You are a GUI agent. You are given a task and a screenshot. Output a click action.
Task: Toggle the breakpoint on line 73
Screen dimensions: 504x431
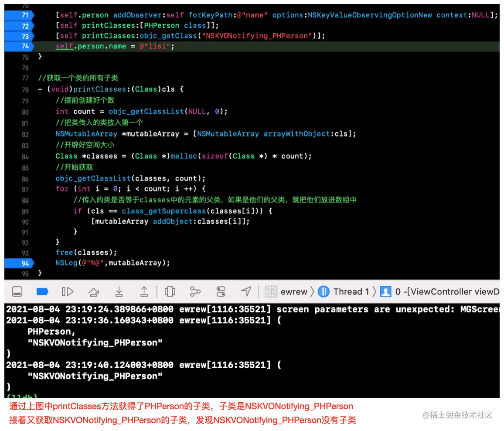(x=19, y=36)
